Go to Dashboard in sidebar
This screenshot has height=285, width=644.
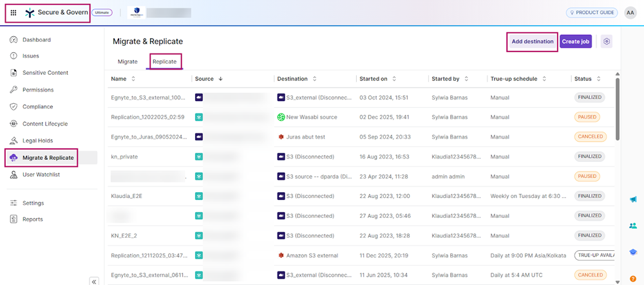[x=36, y=40]
